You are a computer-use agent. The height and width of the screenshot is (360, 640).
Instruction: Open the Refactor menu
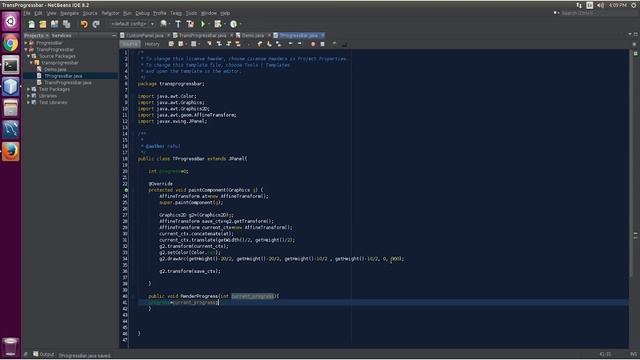tap(110, 13)
